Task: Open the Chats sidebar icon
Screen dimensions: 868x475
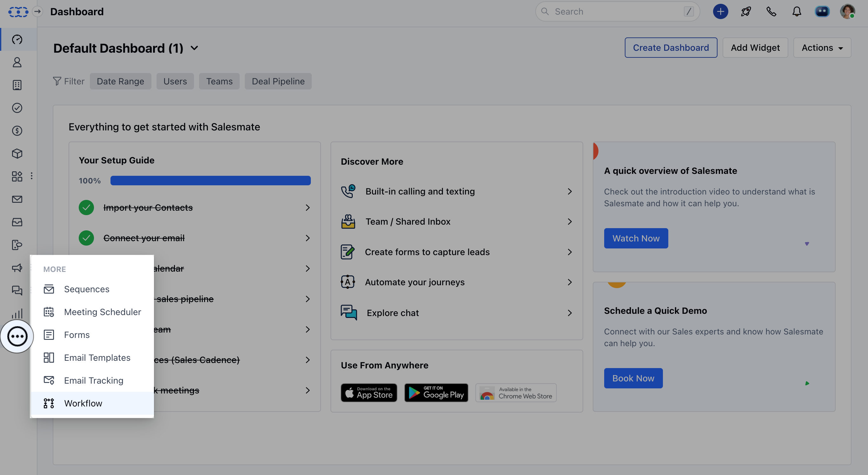Action: pyautogui.click(x=17, y=290)
